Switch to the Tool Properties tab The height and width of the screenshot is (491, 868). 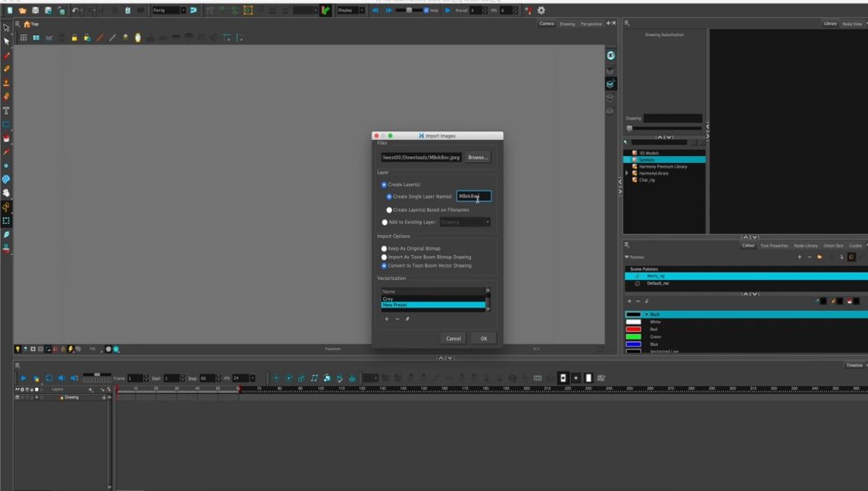773,245
